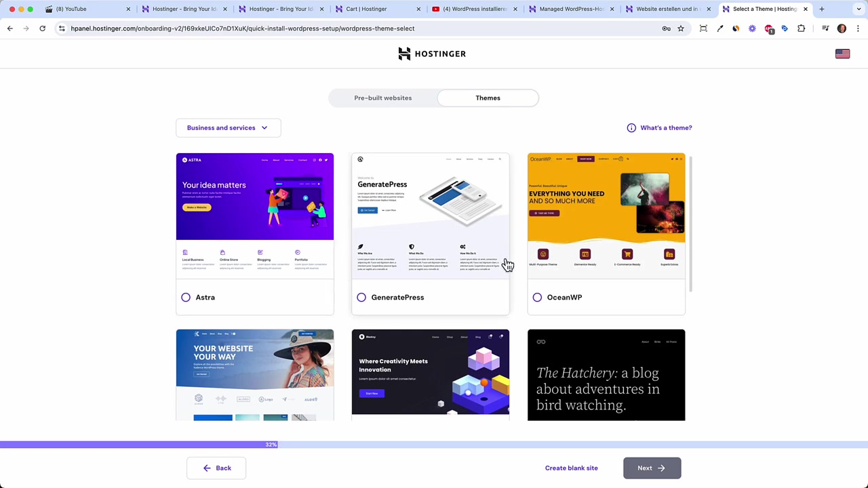Open the Extensions puzzle piece menu

coord(801,28)
